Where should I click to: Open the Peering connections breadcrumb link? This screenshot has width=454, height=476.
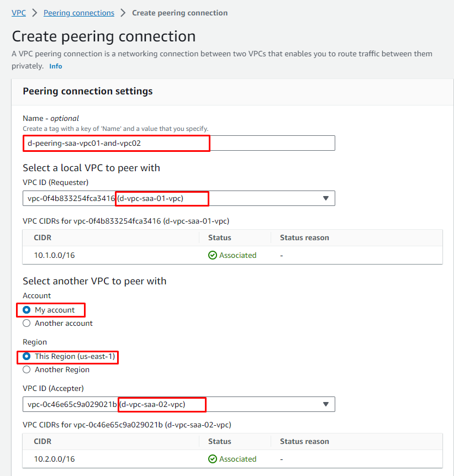pyautogui.click(x=79, y=13)
